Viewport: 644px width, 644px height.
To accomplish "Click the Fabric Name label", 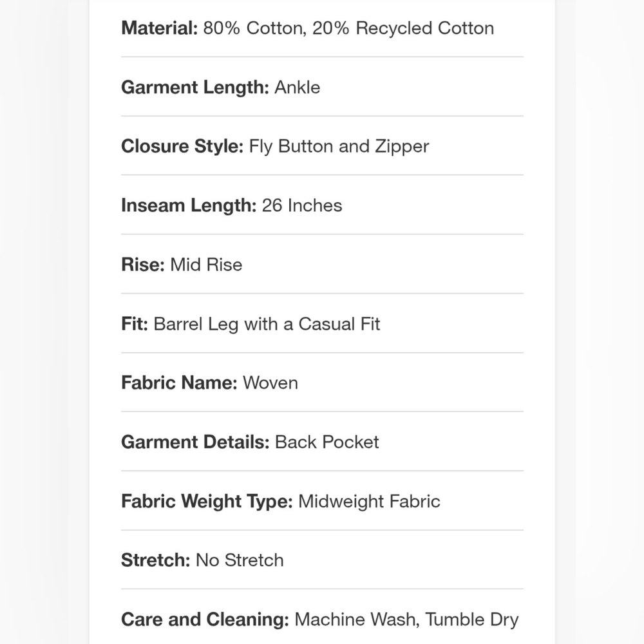I will click(x=179, y=383).
